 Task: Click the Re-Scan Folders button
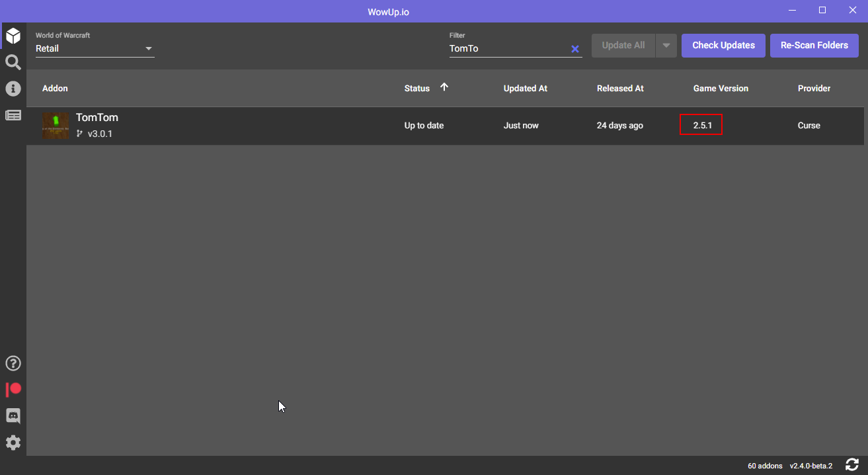click(814, 45)
